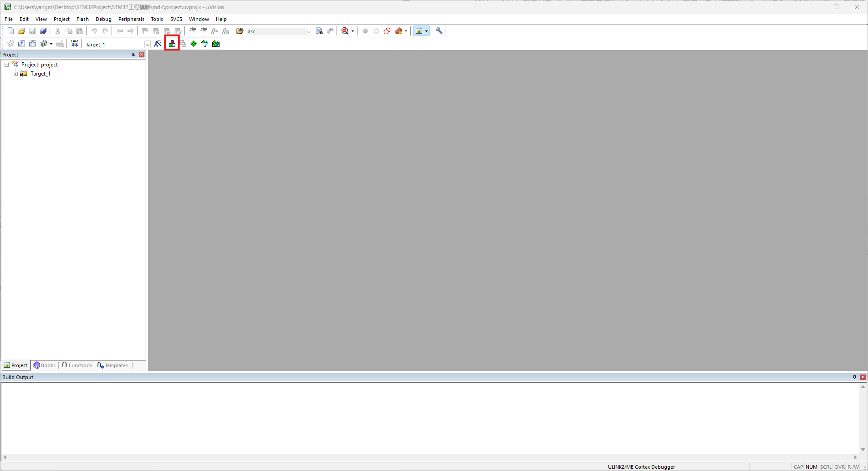Collapse the Project: project tree node
The width and height of the screenshot is (868, 471).
point(7,65)
